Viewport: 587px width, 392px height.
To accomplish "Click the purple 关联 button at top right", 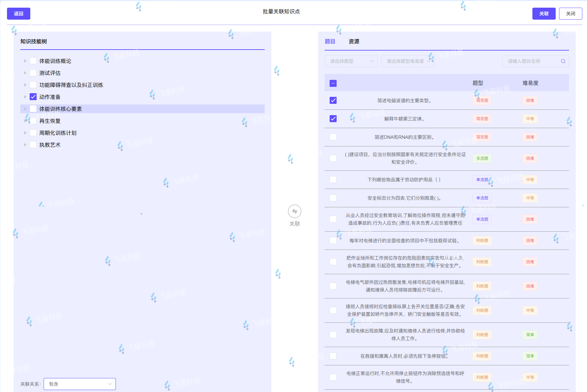I will (x=544, y=14).
